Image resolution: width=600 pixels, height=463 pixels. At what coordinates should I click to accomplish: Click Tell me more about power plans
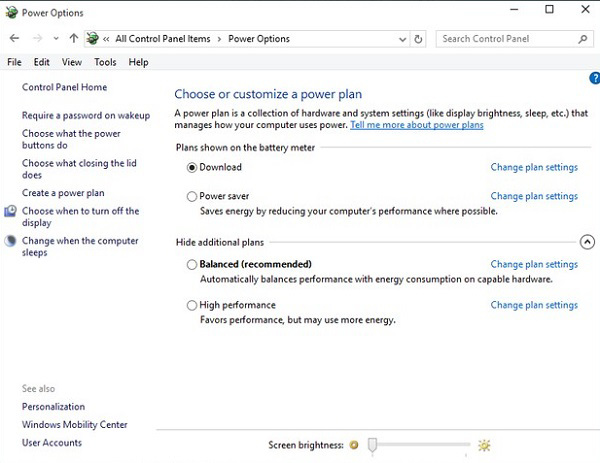click(x=417, y=125)
